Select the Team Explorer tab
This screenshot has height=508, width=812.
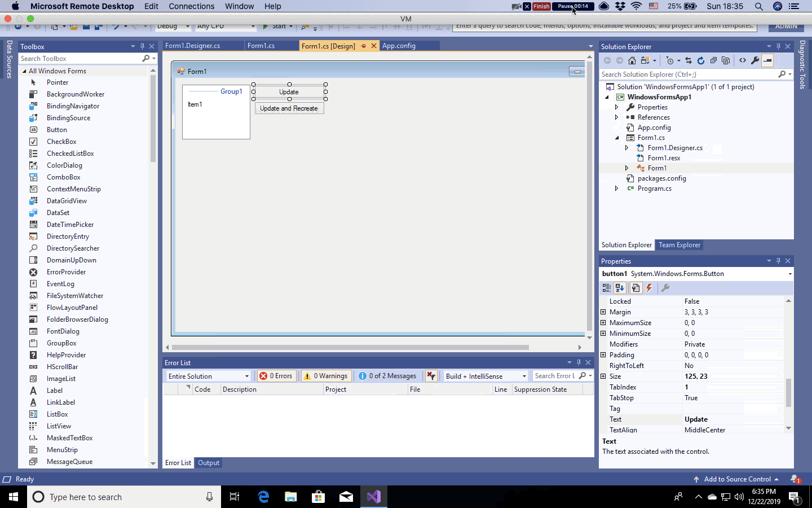point(679,244)
